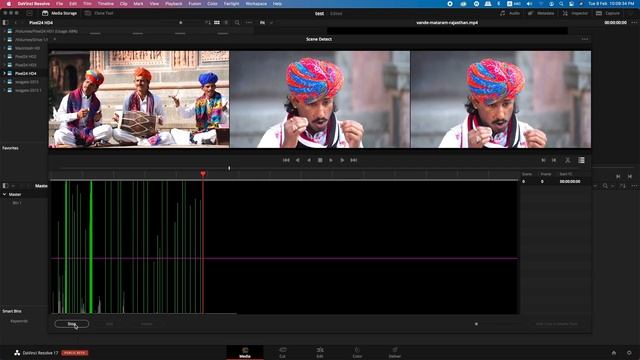640x360 pixels.
Task: Collapse the Master bin arrow
Action: (4, 194)
